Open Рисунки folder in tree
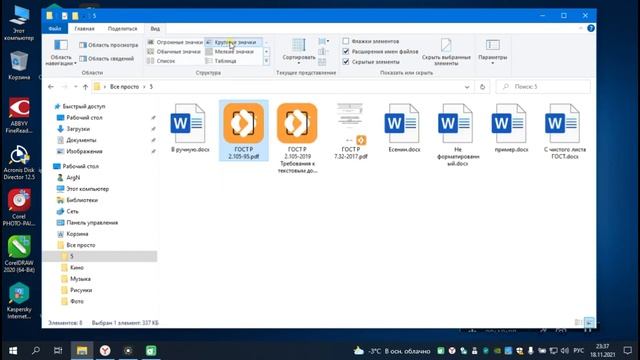This screenshot has height=360, width=640. (x=80, y=290)
